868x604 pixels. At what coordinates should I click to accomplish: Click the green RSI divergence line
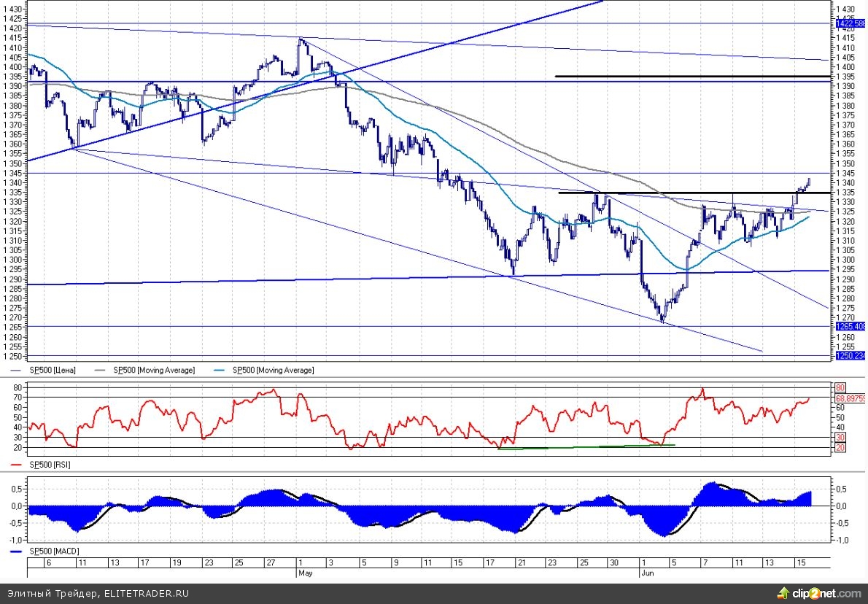[584, 446]
